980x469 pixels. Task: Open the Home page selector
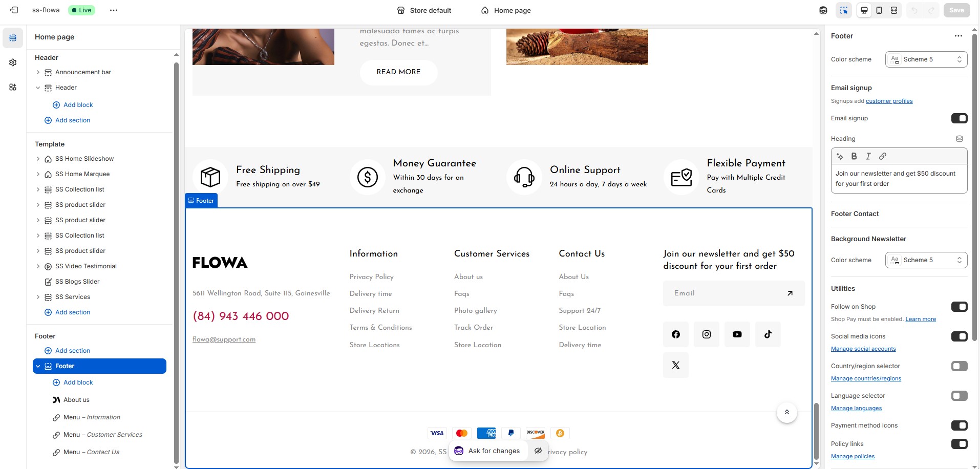pos(506,10)
